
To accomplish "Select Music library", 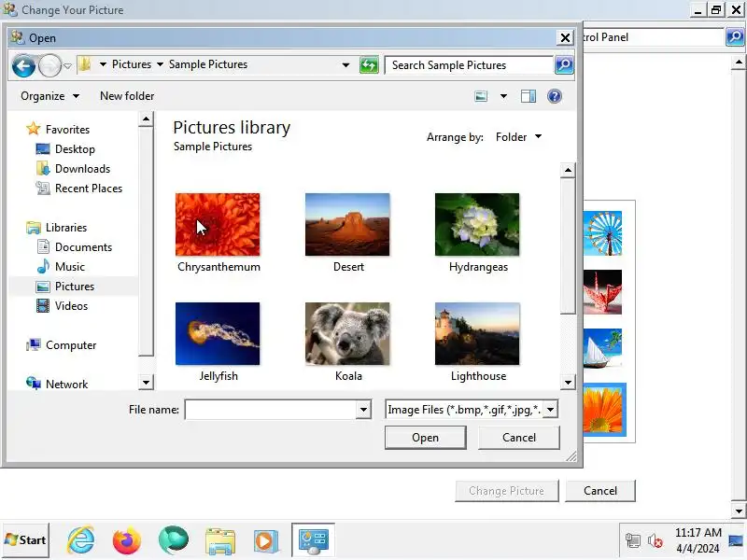I will pos(69,267).
